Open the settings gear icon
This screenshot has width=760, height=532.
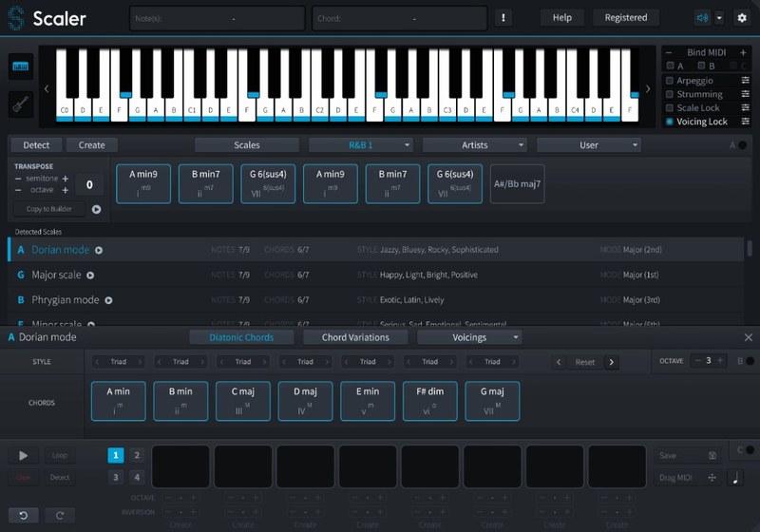742,17
